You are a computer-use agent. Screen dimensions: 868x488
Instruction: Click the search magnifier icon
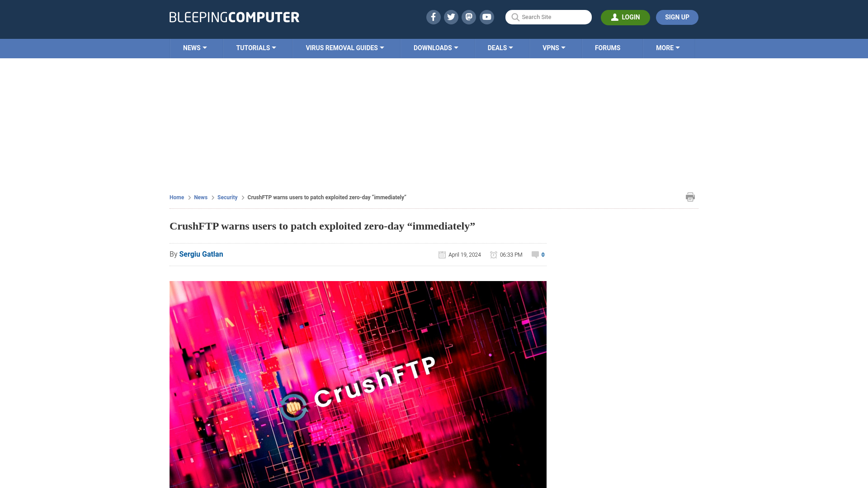tap(515, 17)
